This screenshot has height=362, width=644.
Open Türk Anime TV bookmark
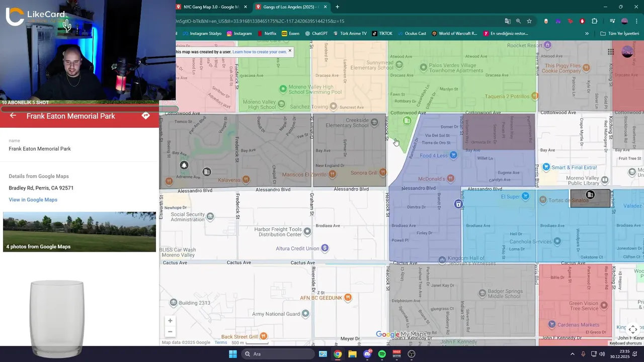[x=350, y=34]
